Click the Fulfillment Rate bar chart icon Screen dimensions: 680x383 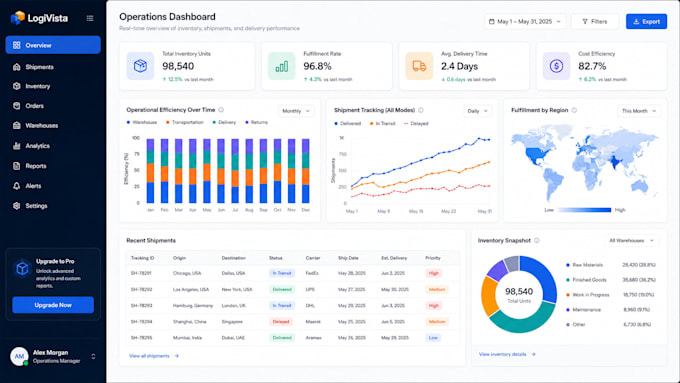point(281,66)
